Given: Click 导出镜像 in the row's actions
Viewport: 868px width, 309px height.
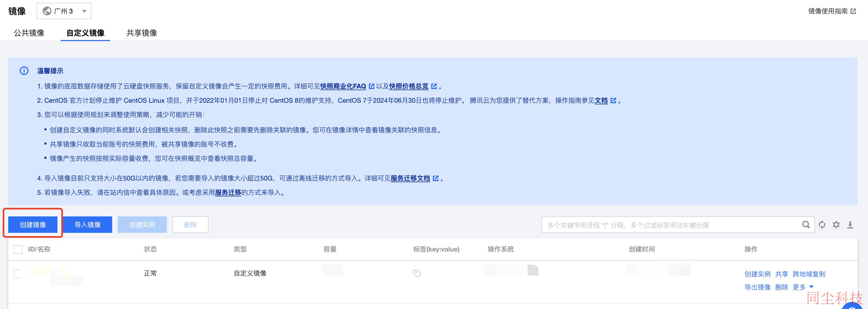Looking at the screenshot, I should (x=757, y=287).
